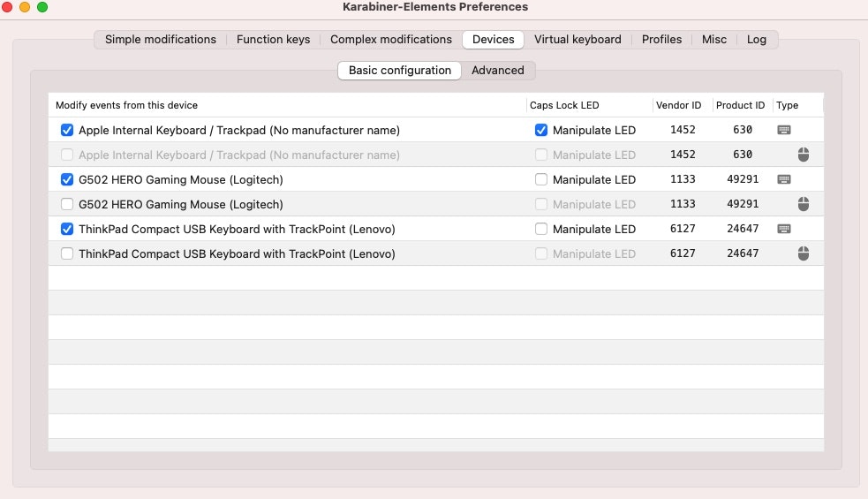Enable Manipulate LED for ThinkPad keyboard row
The height and width of the screenshot is (499, 868).
pyautogui.click(x=540, y=229)
